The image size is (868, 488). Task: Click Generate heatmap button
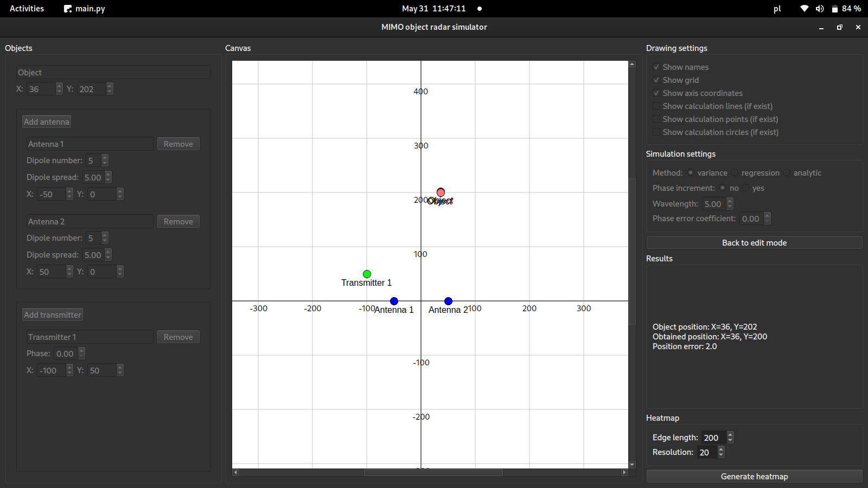coord(754,476)
